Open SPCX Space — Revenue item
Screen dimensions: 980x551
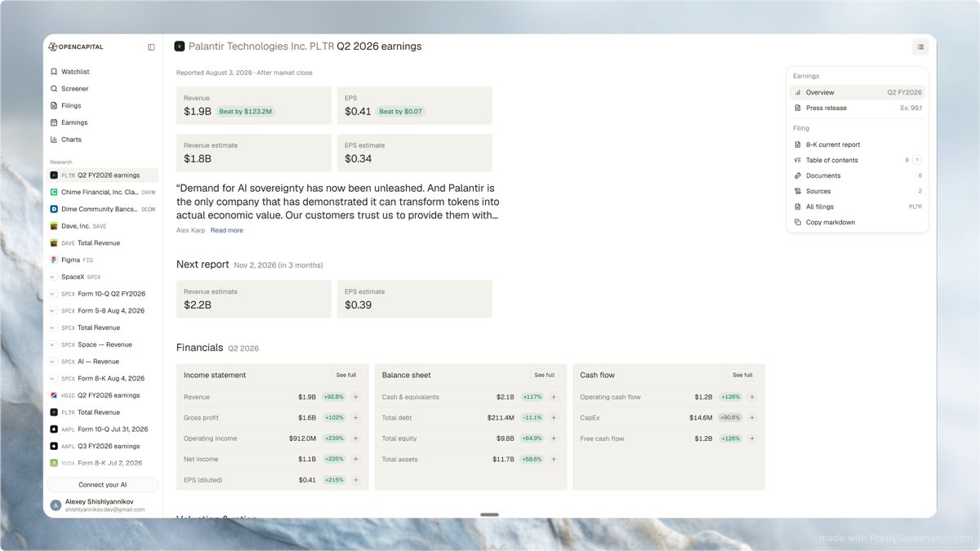102,344
